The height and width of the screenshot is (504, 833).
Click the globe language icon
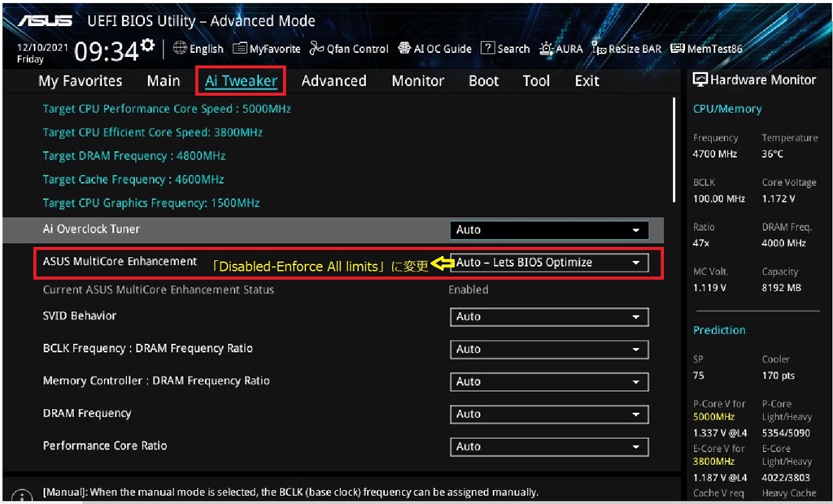[x=180, y=48]
